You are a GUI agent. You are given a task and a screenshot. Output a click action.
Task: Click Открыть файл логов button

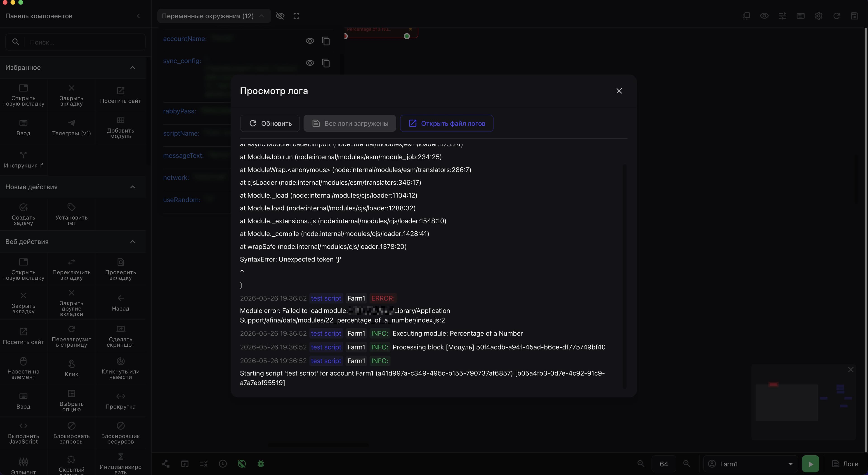(446, 123)
